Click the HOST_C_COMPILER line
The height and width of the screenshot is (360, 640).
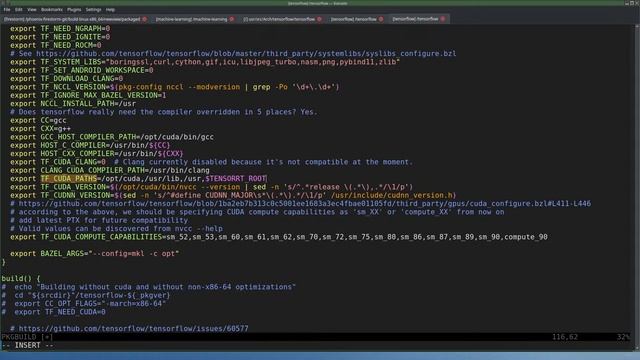pos(90,145)
